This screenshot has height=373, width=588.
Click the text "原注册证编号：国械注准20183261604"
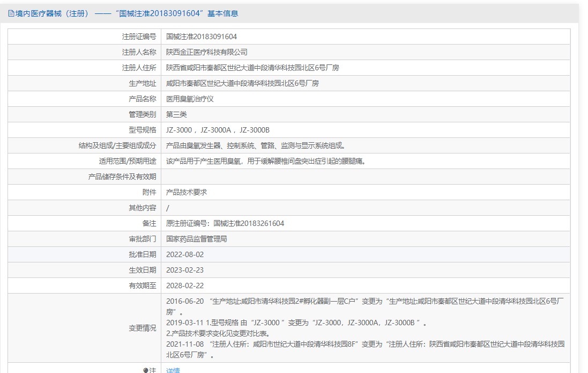click(225, 223)
